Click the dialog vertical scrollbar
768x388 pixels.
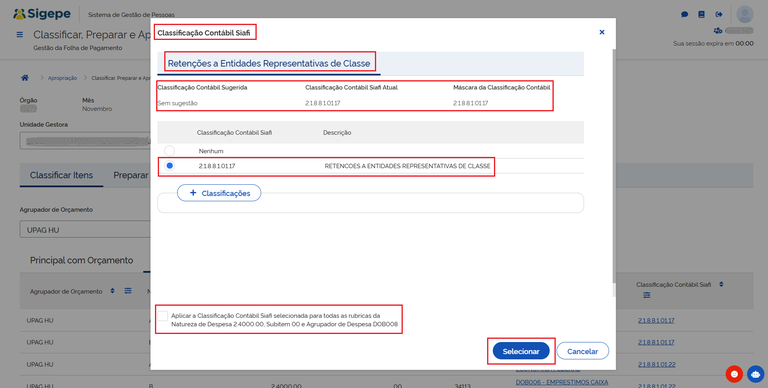click(x=614, y=167)
